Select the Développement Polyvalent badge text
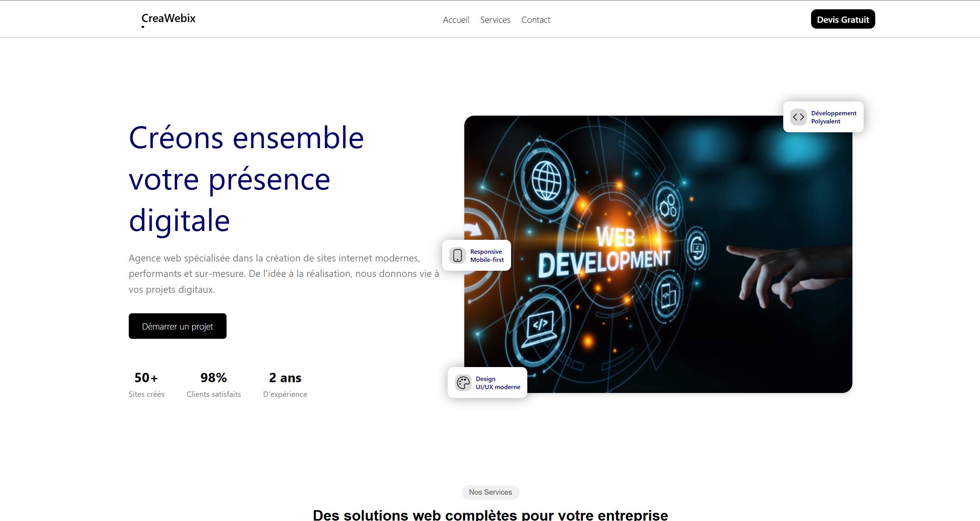The image size is (980, 521). [x=833, y=117]
